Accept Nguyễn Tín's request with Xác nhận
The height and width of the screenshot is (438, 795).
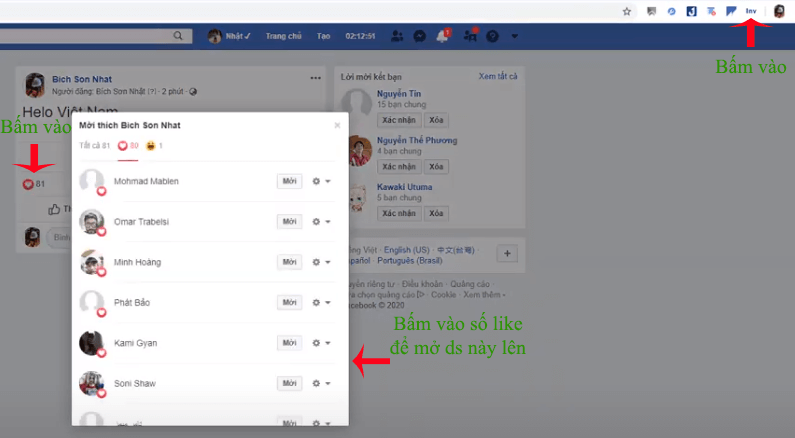[399, 120]
